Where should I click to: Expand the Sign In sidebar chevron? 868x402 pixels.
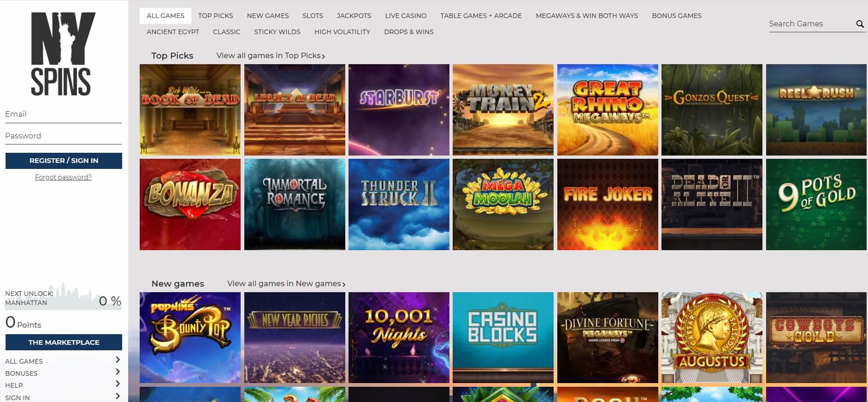point(118,396)
